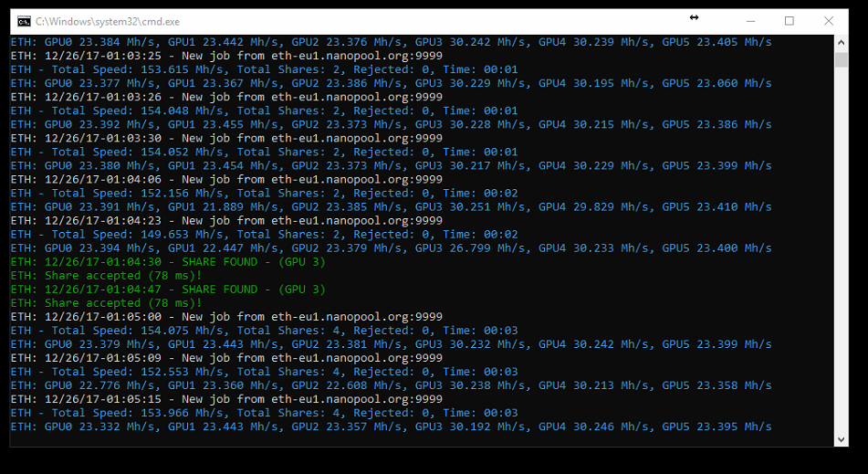Click the scrollbar up arrow
868x474 pixels.
841,42
